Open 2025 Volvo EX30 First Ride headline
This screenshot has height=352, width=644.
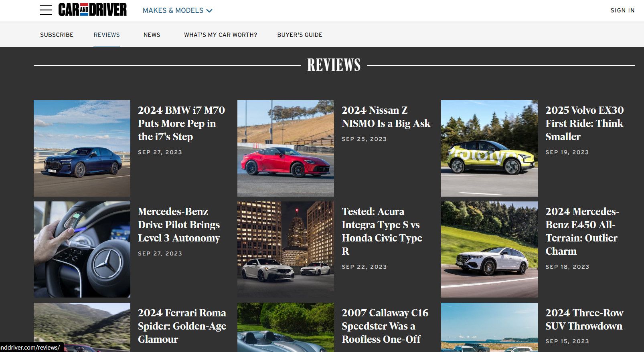585,123
